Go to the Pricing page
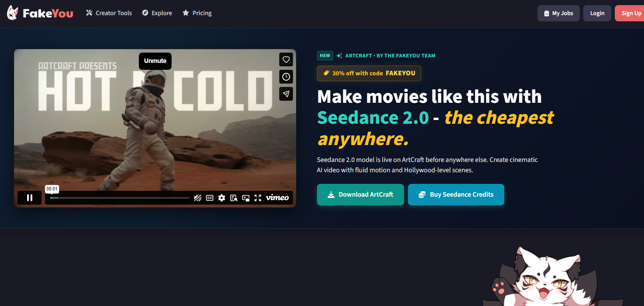The image size is (644, 306). [x=197, y=13]
